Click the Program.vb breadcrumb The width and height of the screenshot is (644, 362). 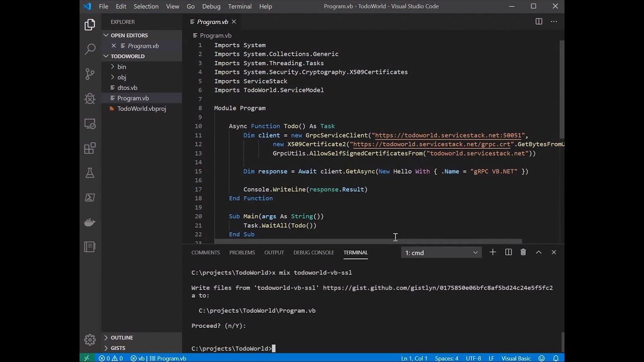click(x=215, y=35)
